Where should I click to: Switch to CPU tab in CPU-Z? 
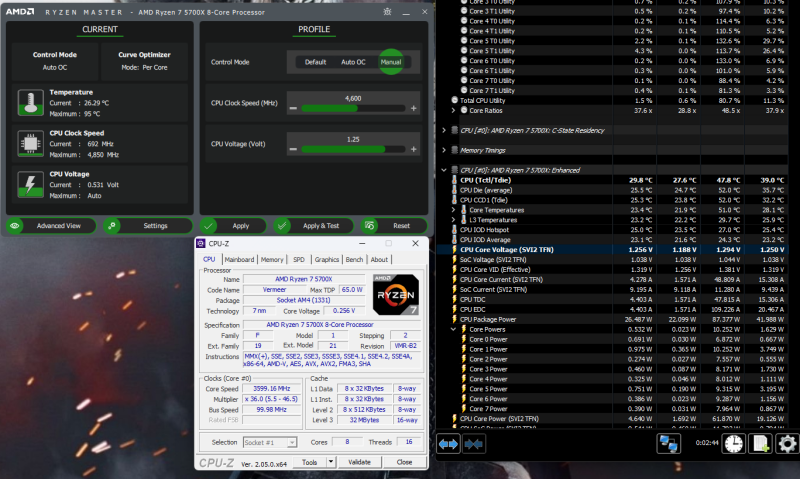pyautogui.click(x=209, y=259)
